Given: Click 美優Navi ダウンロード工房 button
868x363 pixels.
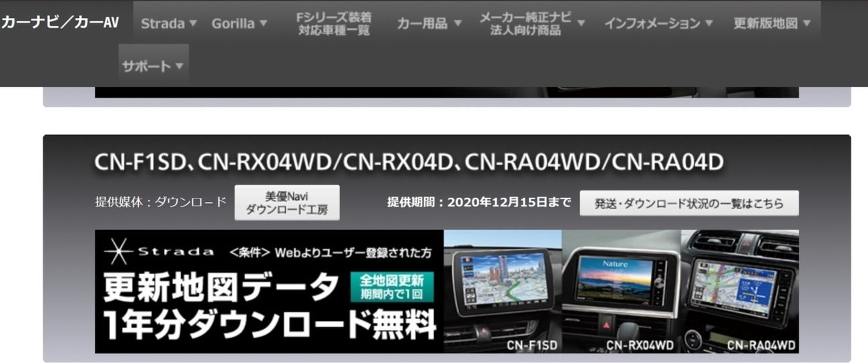Looking at the screenshot, I should 286,203.
